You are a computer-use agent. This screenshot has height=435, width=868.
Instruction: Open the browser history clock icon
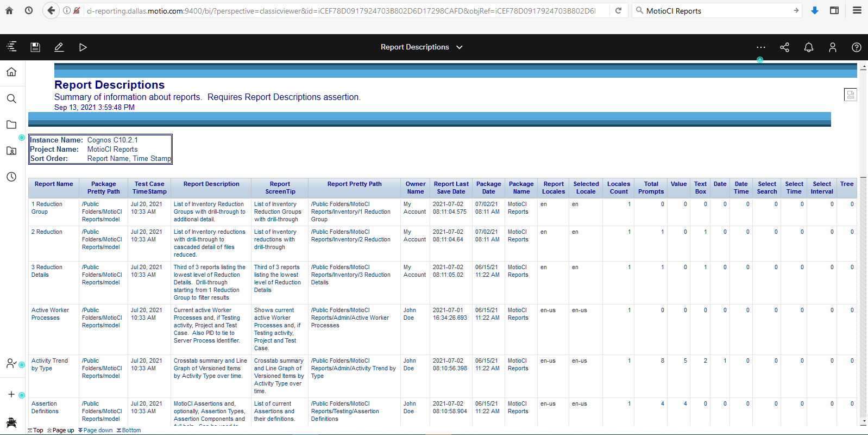(29, 10)
